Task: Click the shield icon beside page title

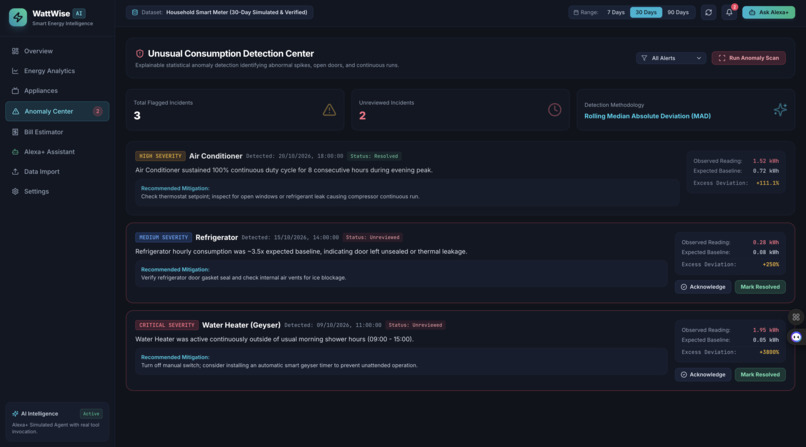Action: click(139, 53)
